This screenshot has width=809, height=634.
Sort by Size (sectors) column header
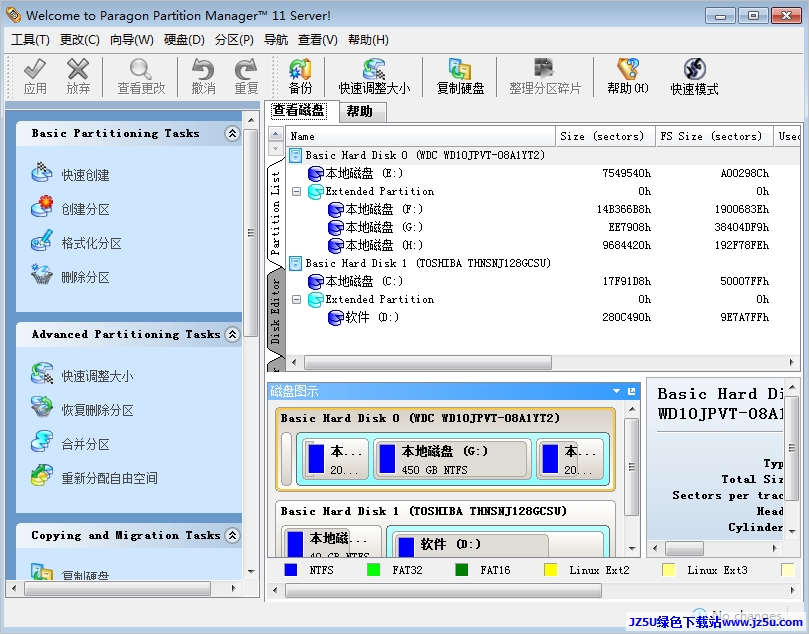tap(605, 136)
